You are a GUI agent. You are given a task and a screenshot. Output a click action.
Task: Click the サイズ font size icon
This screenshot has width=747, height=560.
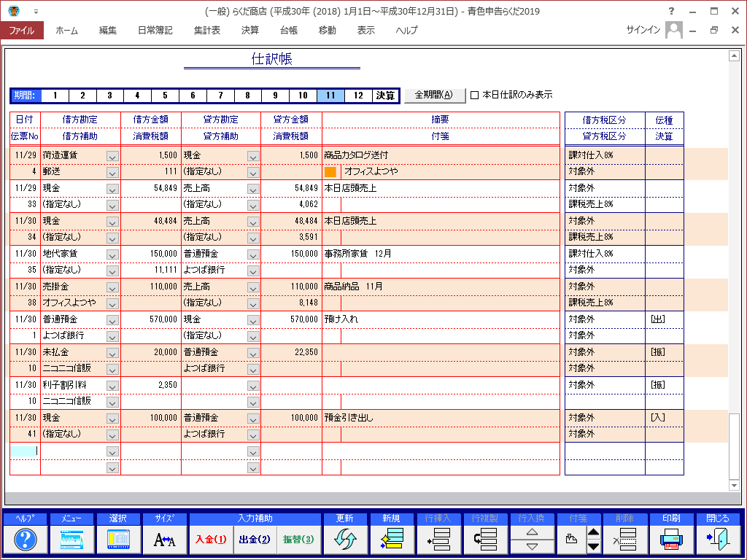[x=164, y=540]
